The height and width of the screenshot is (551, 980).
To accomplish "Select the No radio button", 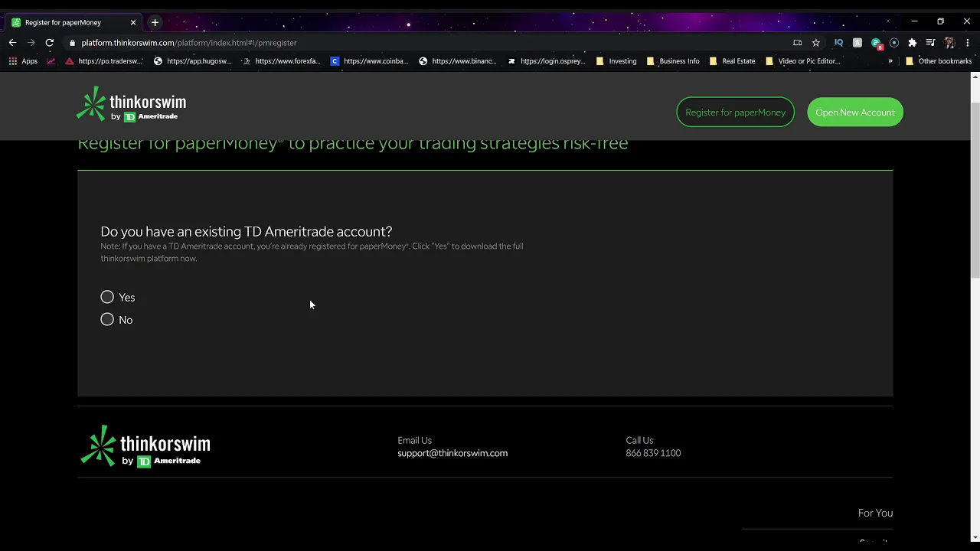I will point(107,319).
